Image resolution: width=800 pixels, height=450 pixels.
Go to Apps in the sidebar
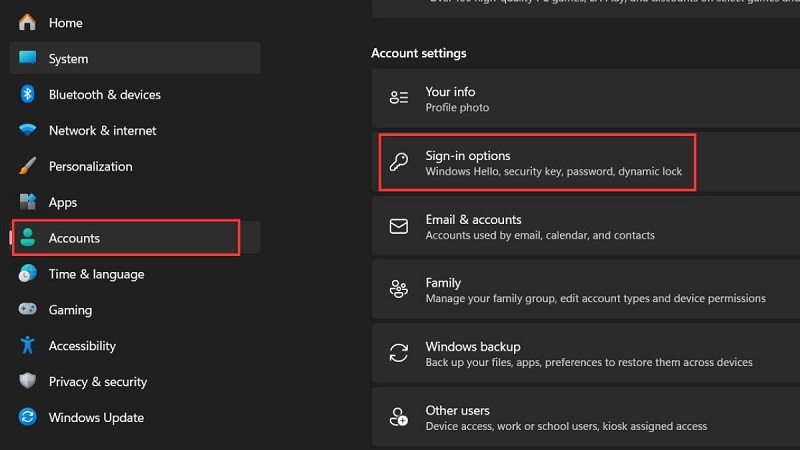[x=63, y=202]
